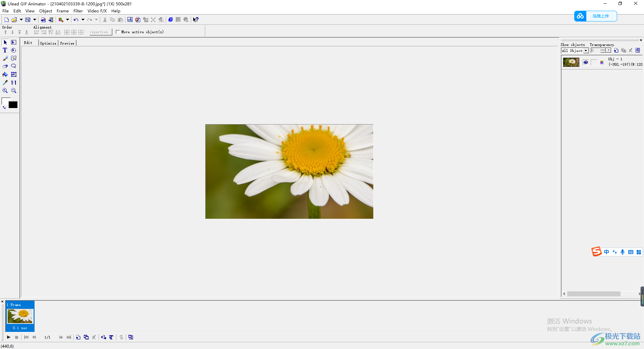The width and height of the screenshot is (644, 349).
Task: Click the Add Image toolbar icon
Action: 43,20
